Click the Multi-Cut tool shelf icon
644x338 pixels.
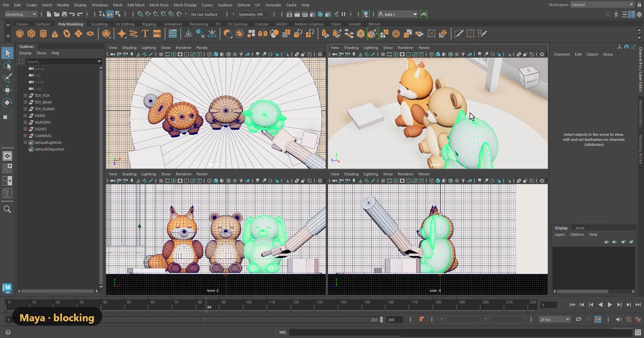point(458,34)
